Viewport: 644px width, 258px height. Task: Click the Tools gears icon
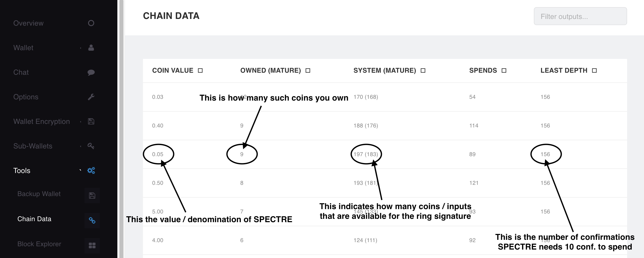click(x=91, y=170)
